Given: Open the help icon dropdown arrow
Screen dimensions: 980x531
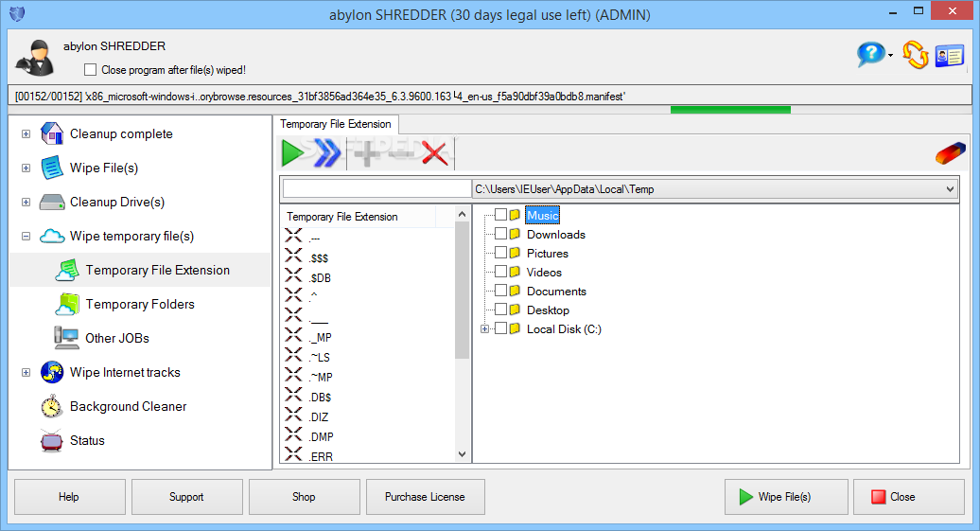Looking at the screenshot, I should pos(890,56).
